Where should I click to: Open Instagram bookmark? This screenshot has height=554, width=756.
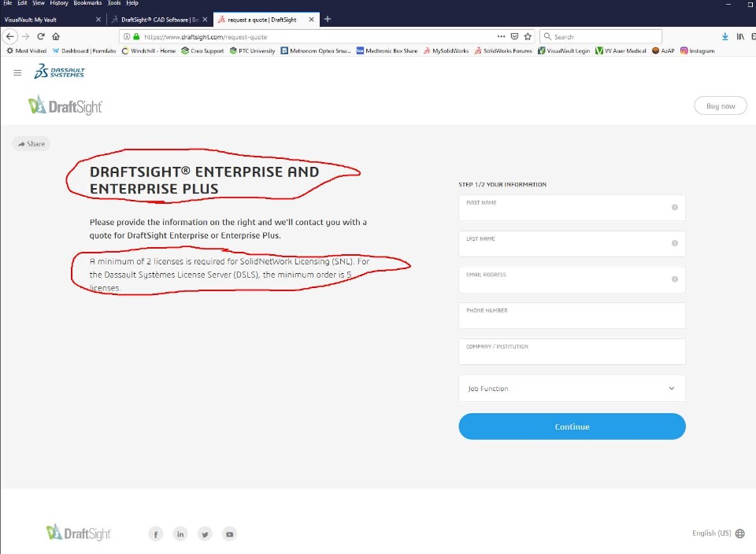698,50
